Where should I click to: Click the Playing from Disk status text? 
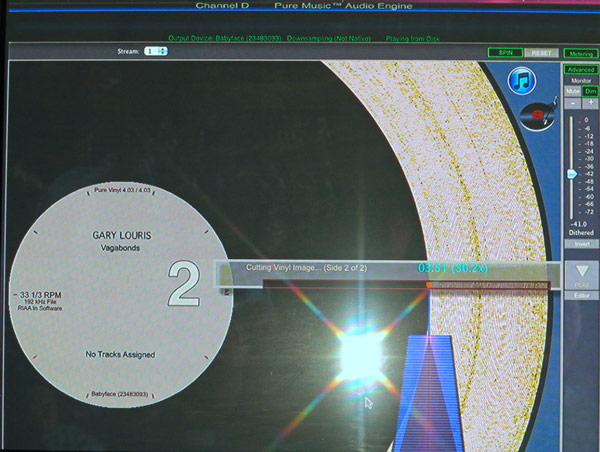tap(412, 39)
